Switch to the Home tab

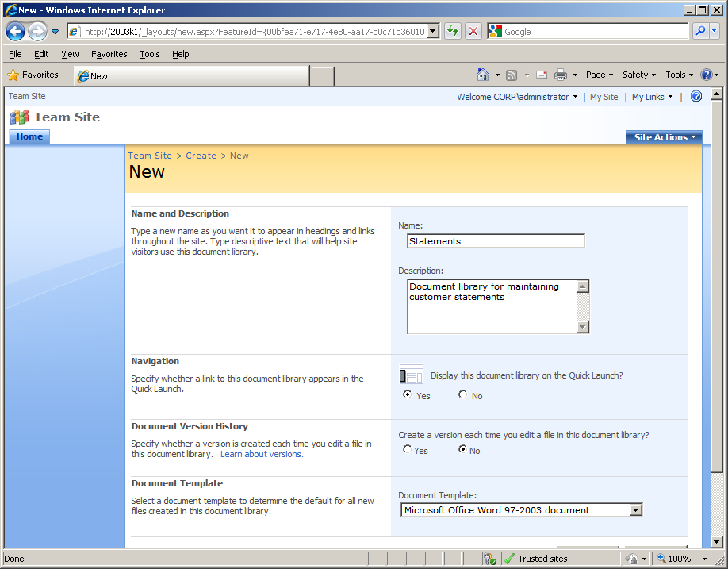[x=29, y=136]
